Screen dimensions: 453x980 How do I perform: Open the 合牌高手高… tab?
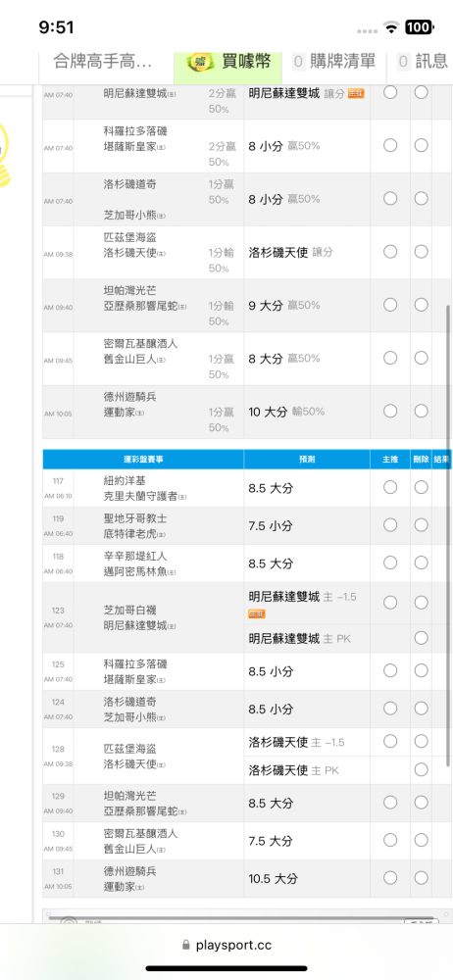pyautogui.click(x=103, y=61)
